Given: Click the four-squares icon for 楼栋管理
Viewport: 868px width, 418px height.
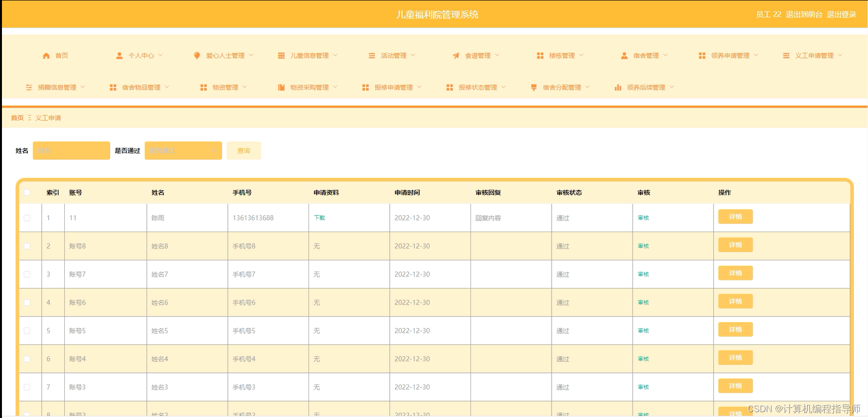Looking at the screenshot, I should tap(540, 56).
